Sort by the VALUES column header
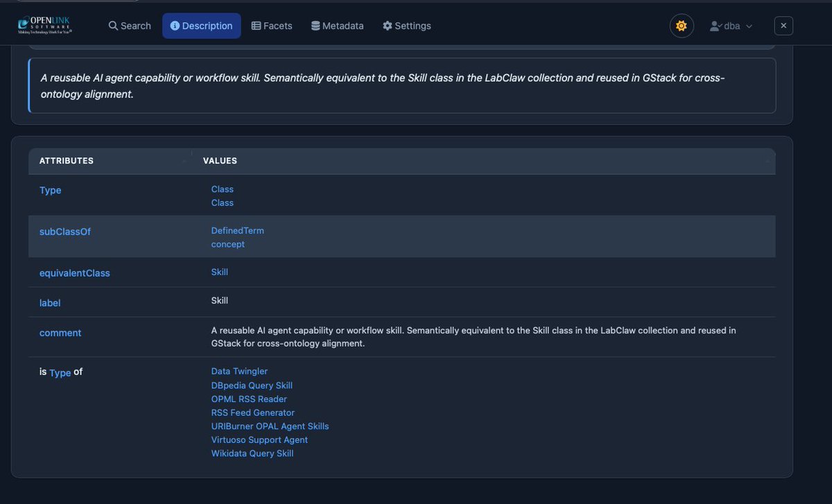Image resolution: width=832 pixels, height=504 pixels. coord(484,161)
